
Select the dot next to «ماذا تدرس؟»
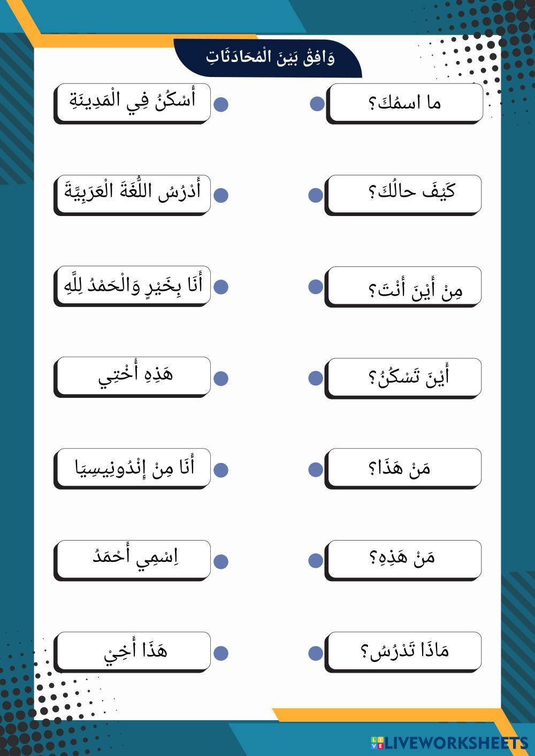(x=316, y=653)
